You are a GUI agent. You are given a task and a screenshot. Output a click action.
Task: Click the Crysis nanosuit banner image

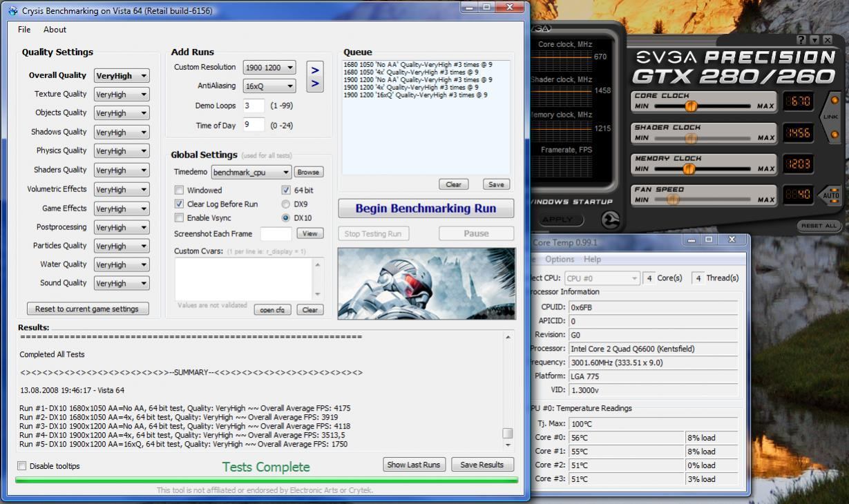426,283
